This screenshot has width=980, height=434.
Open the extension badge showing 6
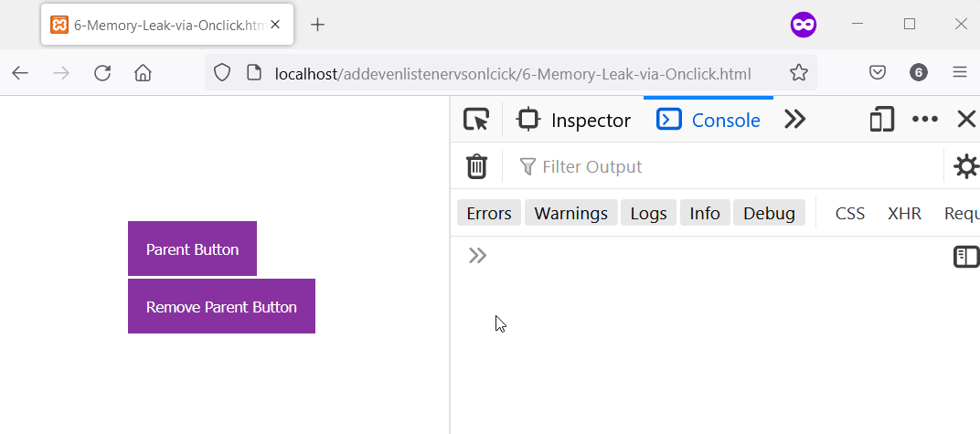(918, 73)
